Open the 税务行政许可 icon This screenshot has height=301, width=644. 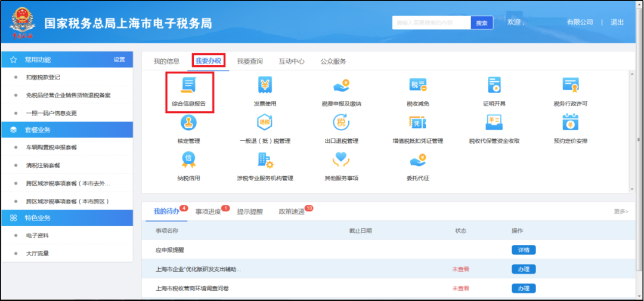(x=571, y=85)
